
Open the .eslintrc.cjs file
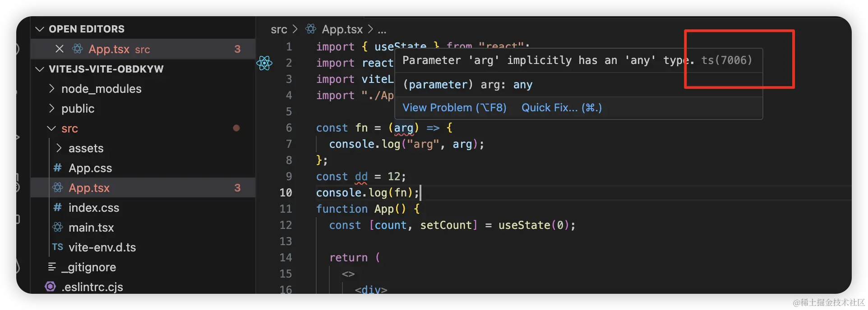[92, 287]
